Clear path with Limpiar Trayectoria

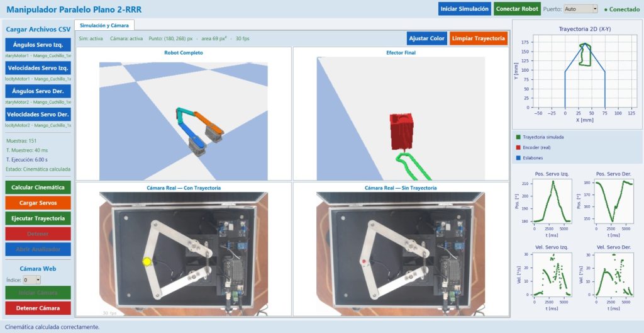[x=479, y=38]
